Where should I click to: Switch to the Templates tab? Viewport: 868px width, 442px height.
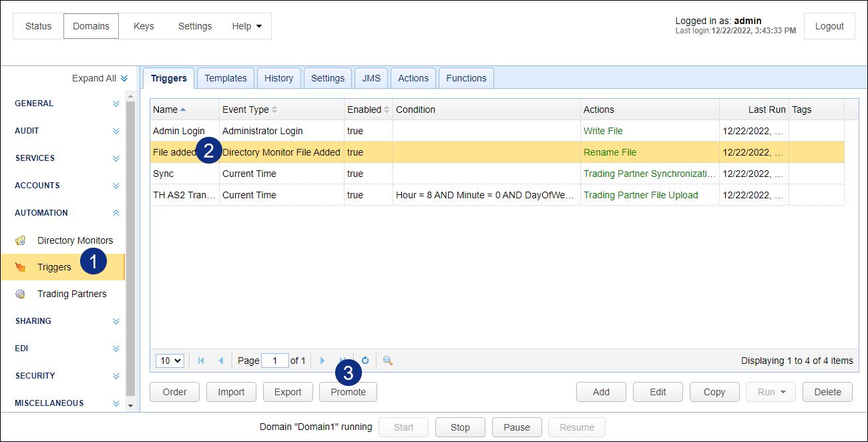click(x=226, y=78)
